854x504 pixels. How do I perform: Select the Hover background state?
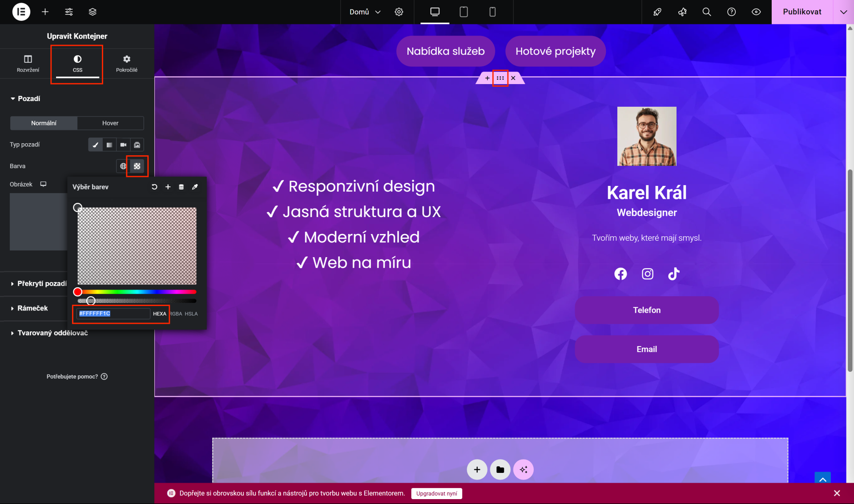point(110,123)
